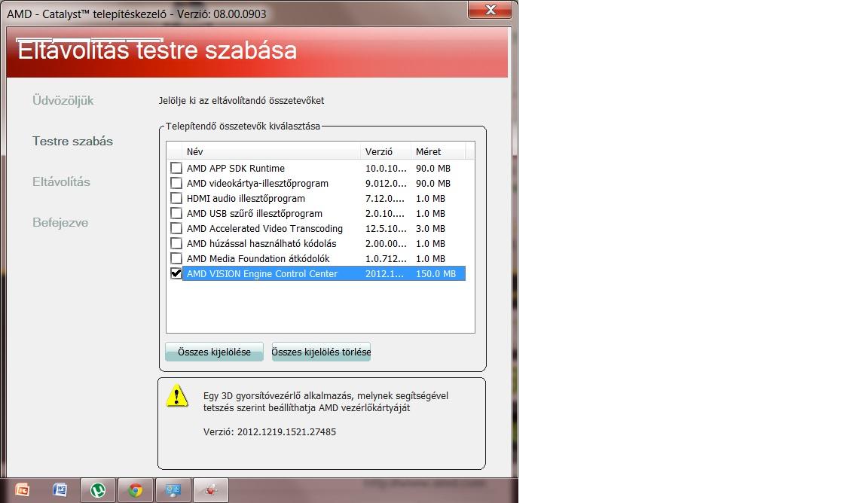This screenshot has height=503, width=868.
Task: Open uTorrent from the taskbar
Action: point(98,490)
